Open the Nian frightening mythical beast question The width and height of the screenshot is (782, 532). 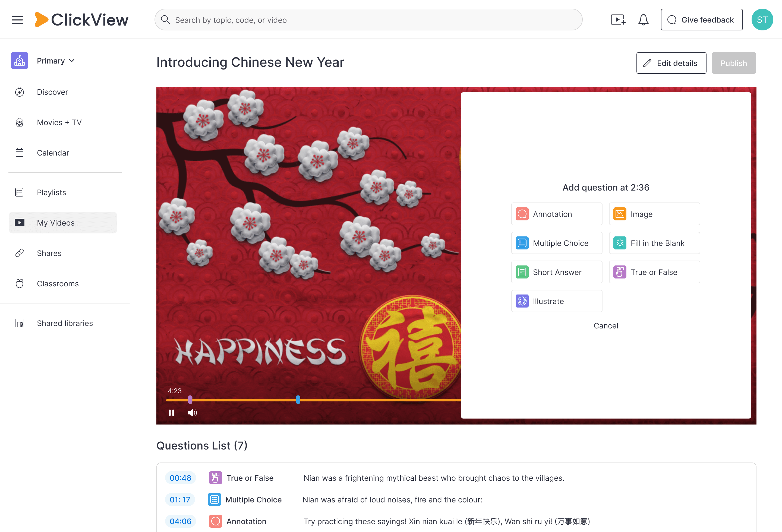click(x=434, y=478)
